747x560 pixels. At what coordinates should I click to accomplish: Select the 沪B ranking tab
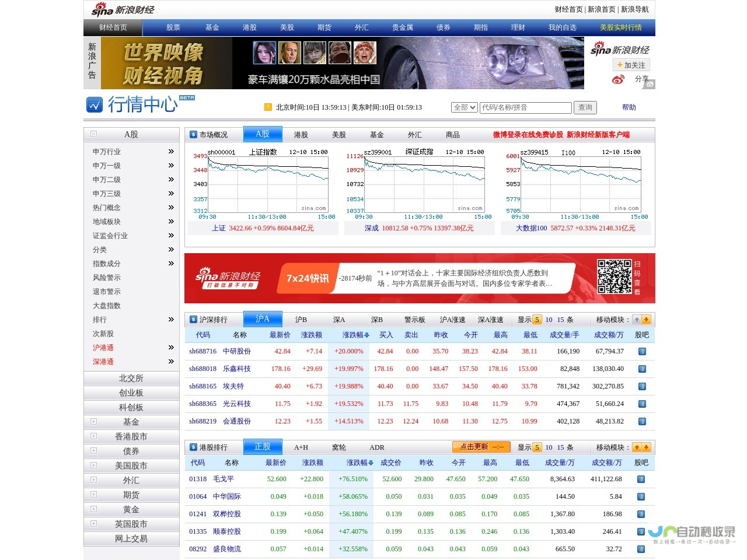(301, 320)
